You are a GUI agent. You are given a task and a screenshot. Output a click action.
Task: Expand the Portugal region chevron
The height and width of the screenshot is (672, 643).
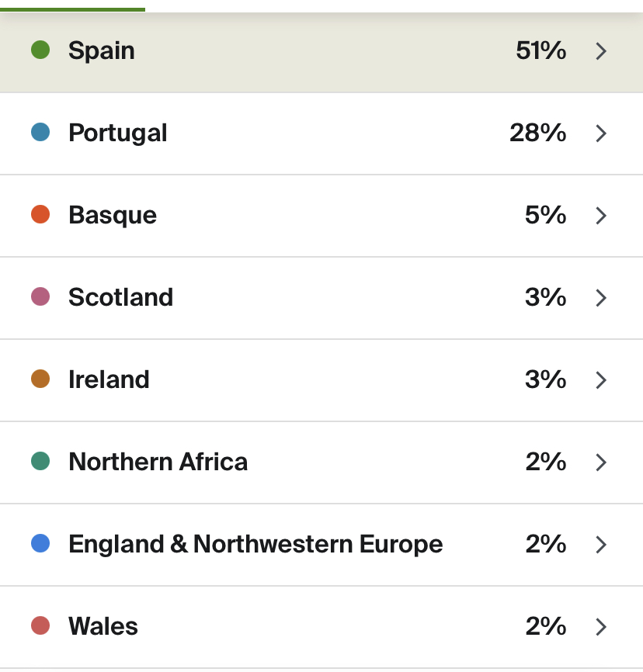click(x=601, y=133)
